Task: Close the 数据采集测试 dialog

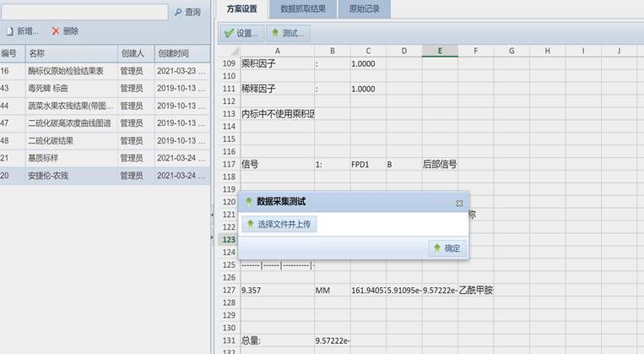Action: click(459, 204)
